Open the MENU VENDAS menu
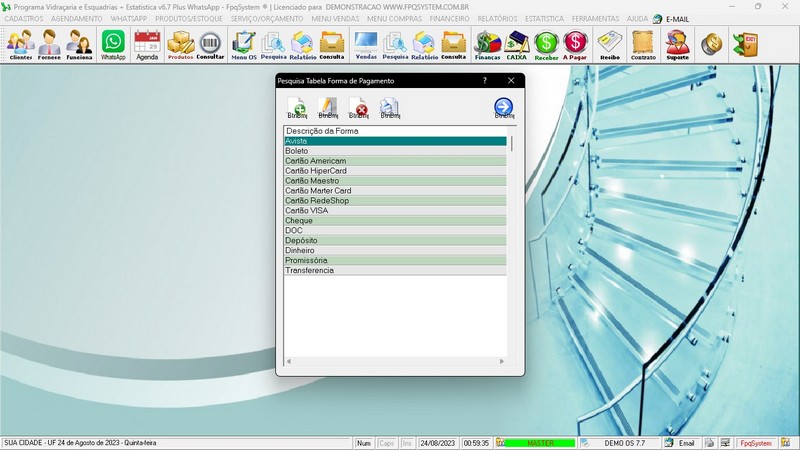Viewport: 800px width, 450px height. 335,19
